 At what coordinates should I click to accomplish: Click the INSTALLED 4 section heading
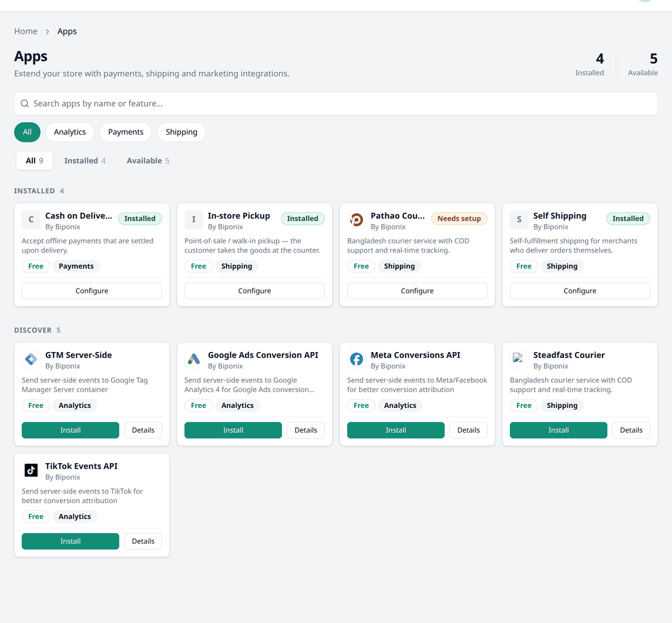click(x=39, y=191)
